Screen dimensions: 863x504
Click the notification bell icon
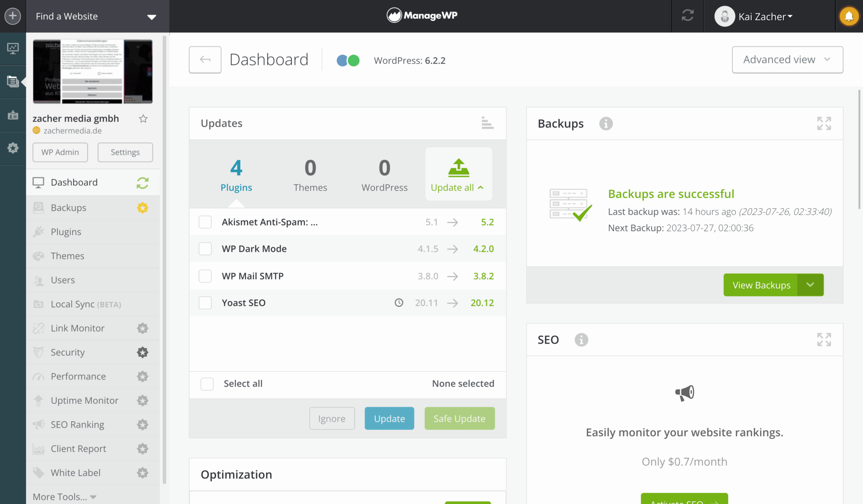point(850,16)
